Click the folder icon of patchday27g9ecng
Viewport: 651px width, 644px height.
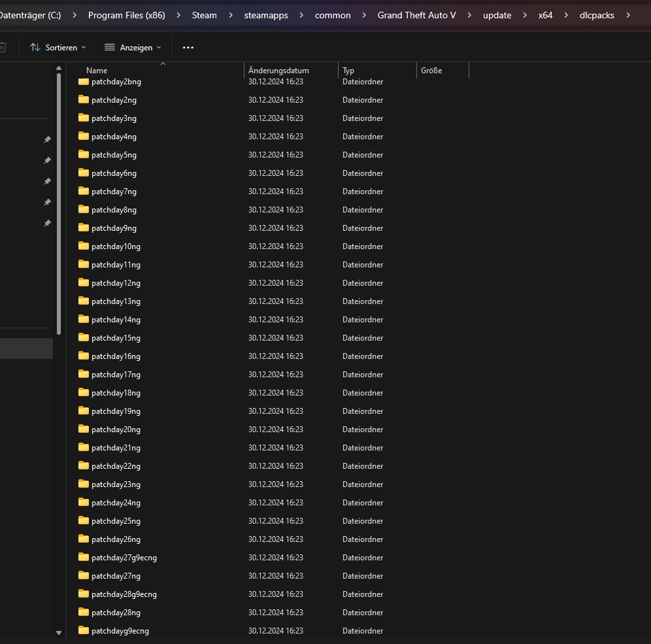tap(83, 557)
